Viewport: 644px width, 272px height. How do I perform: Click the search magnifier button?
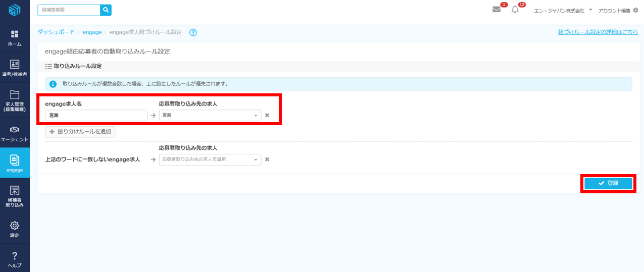(106, 10)
